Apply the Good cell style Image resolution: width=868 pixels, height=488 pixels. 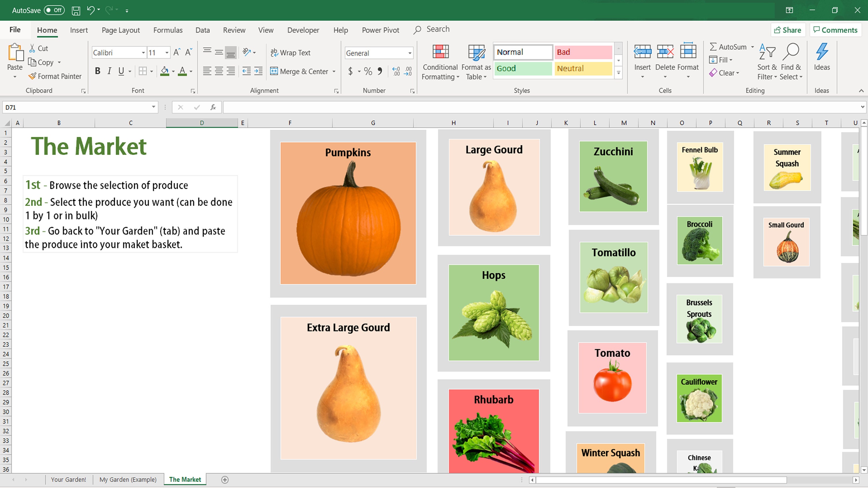pos(522,68)
